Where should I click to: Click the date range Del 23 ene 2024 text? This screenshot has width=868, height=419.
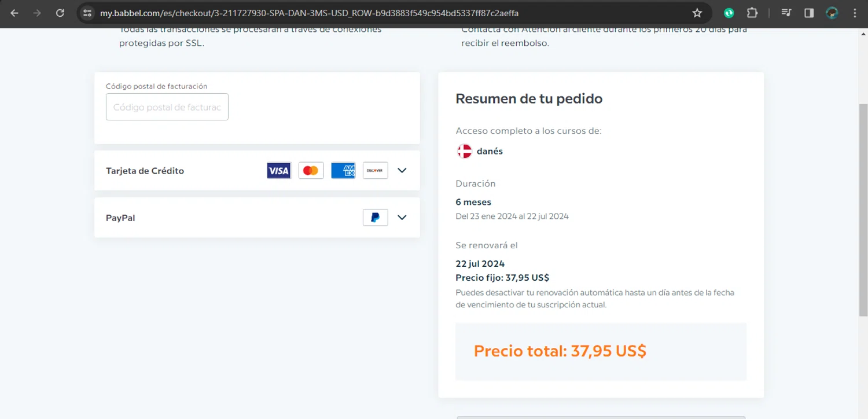(x=512, y=216)
